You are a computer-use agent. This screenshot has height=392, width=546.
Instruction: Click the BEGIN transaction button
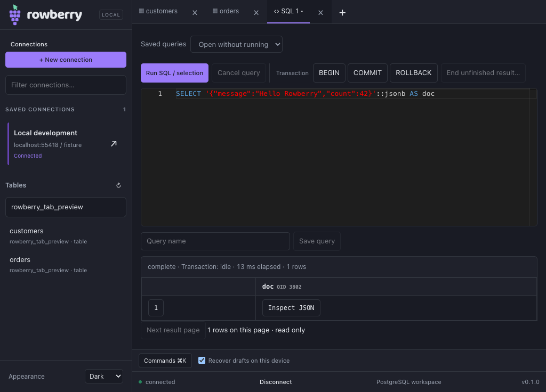[x=329, y=72]
